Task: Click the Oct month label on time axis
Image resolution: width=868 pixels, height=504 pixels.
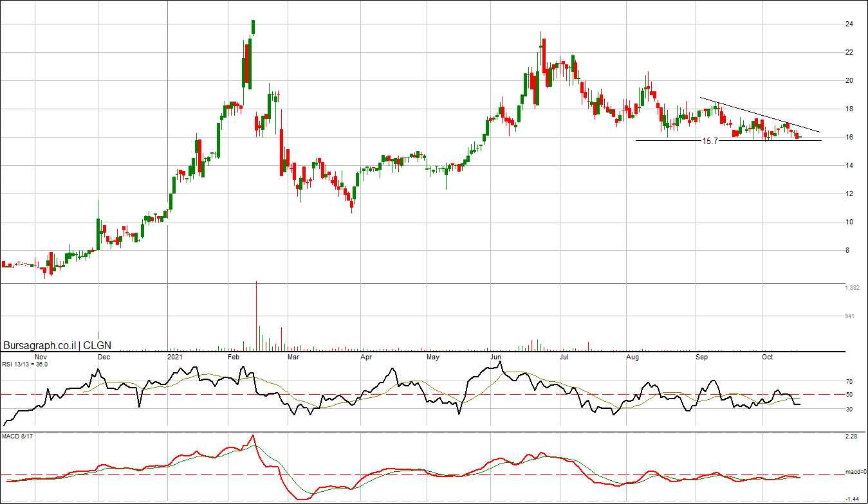Action: pyautogui.click(x=767, y=356)
